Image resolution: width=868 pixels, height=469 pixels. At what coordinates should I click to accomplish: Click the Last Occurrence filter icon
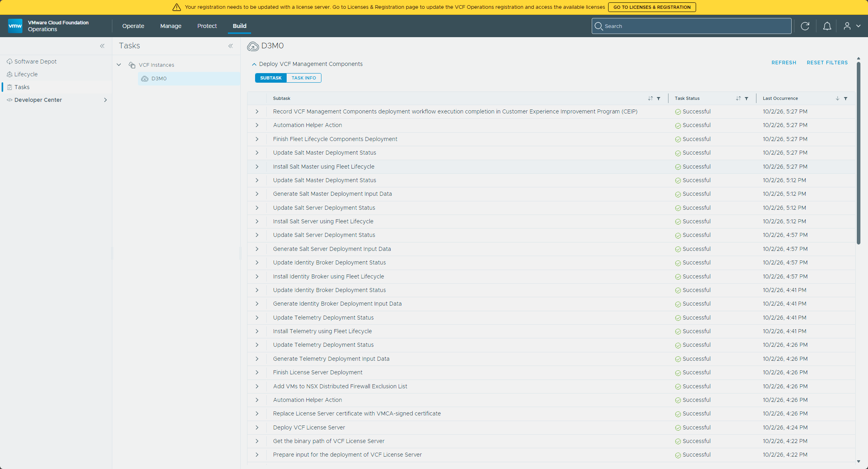pyautogui.click(x=846, y=98)
